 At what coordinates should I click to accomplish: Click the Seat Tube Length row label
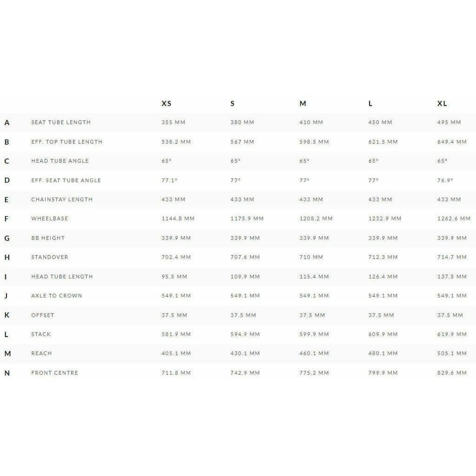click(x=61, y=122)
